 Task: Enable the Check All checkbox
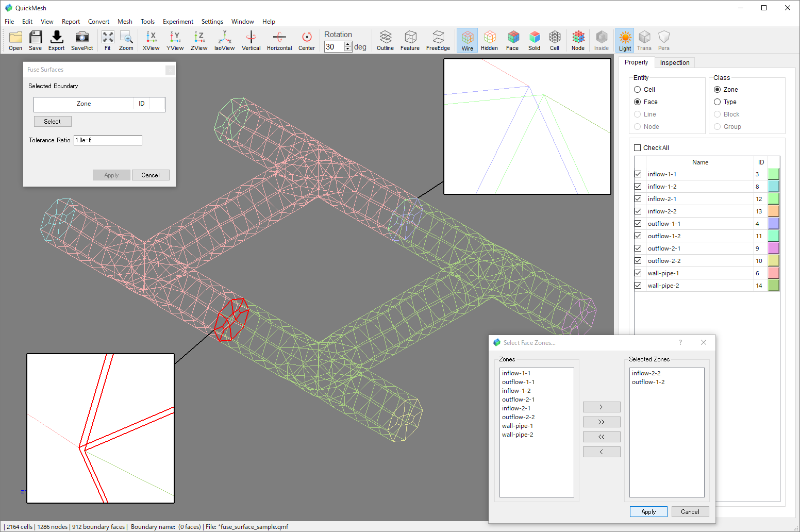pyautogui.click(x=638, y=148)
